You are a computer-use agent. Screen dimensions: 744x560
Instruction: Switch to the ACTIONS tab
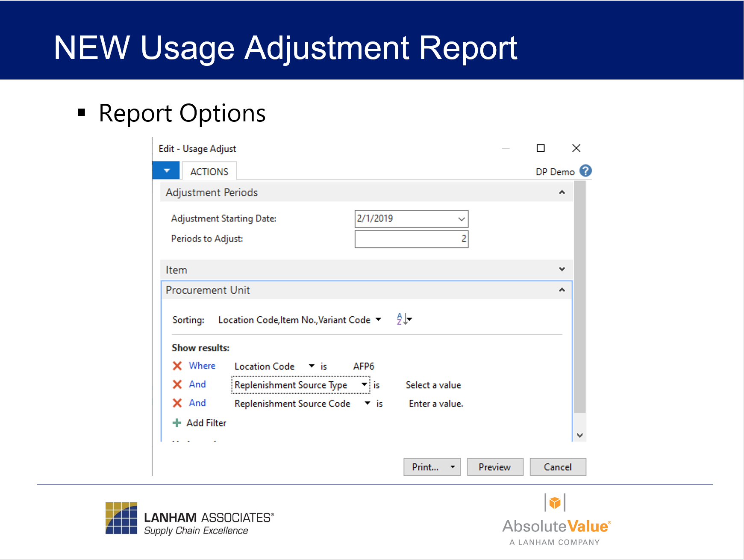pos(209,172)
